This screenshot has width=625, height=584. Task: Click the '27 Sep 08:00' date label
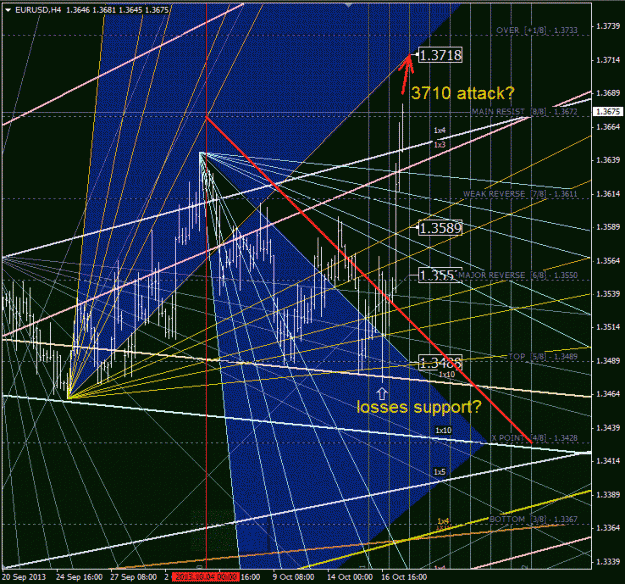(134, 577)
